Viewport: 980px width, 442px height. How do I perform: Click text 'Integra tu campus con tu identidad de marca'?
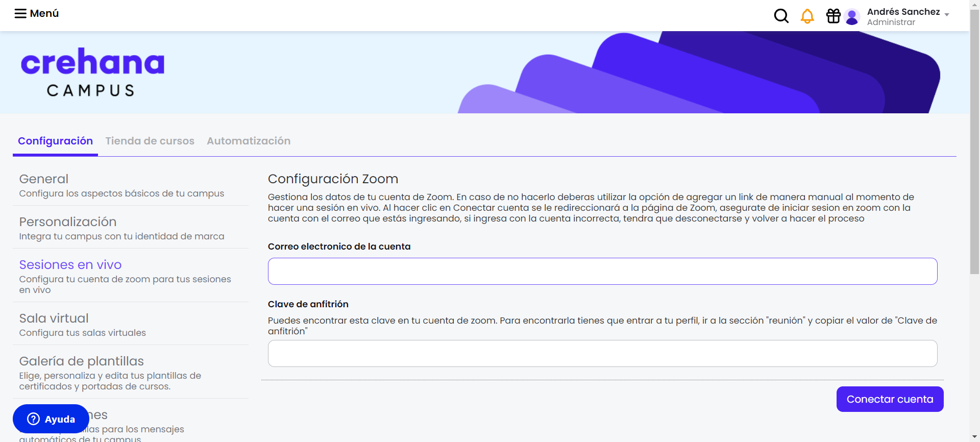[x=121, y=236]
